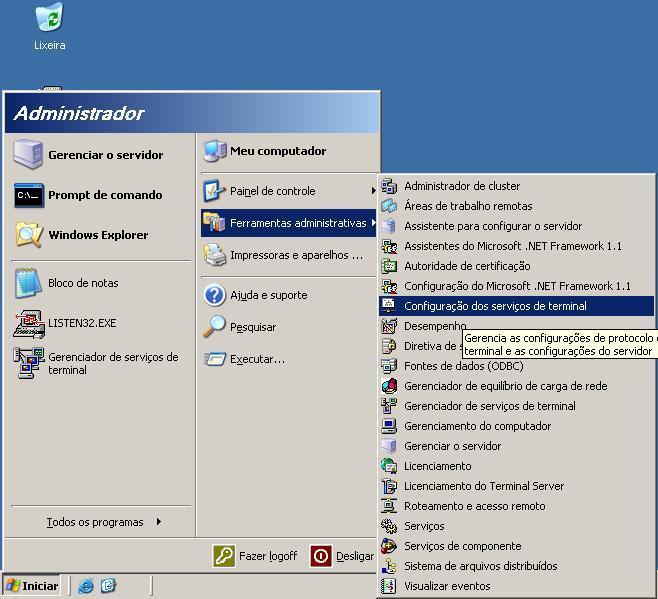Click Internet Explorer quick launch icon
Screen dimensions: 658x599
[x=86, y=586]
